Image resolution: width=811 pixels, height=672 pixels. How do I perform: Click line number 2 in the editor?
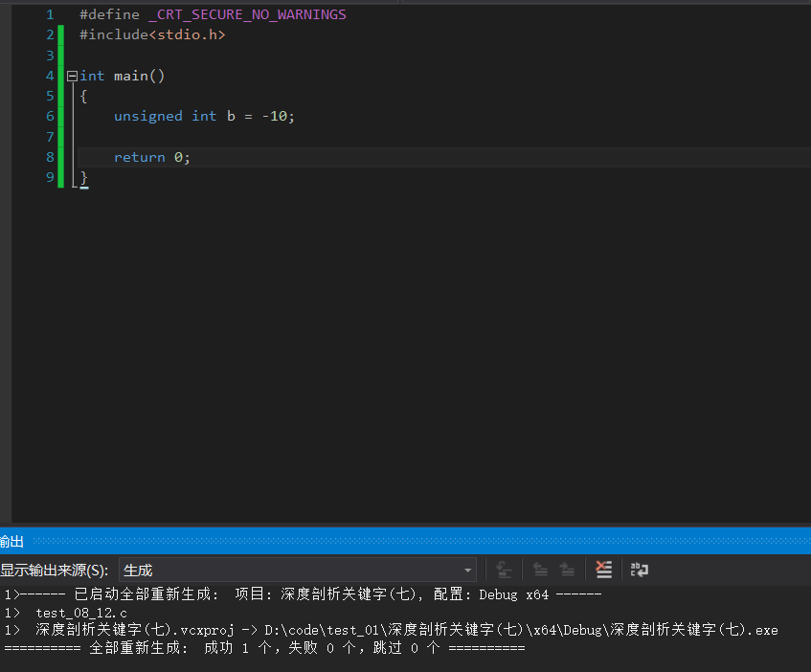tap(50, 34)
